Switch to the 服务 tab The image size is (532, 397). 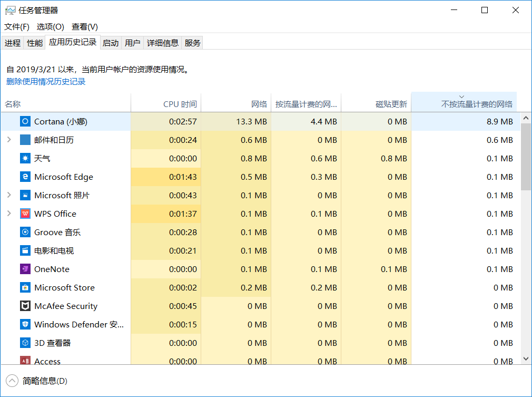point(192,43)
